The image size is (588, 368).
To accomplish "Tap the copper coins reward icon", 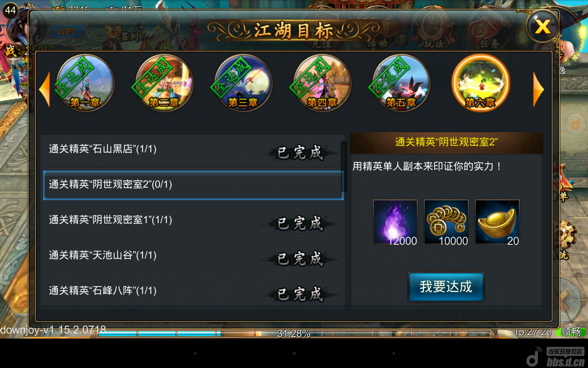I will (446, 222).
